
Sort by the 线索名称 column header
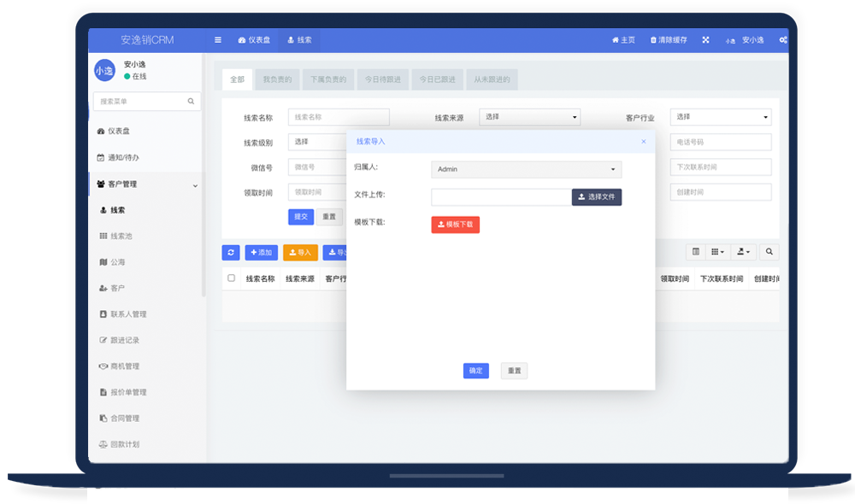260,279
